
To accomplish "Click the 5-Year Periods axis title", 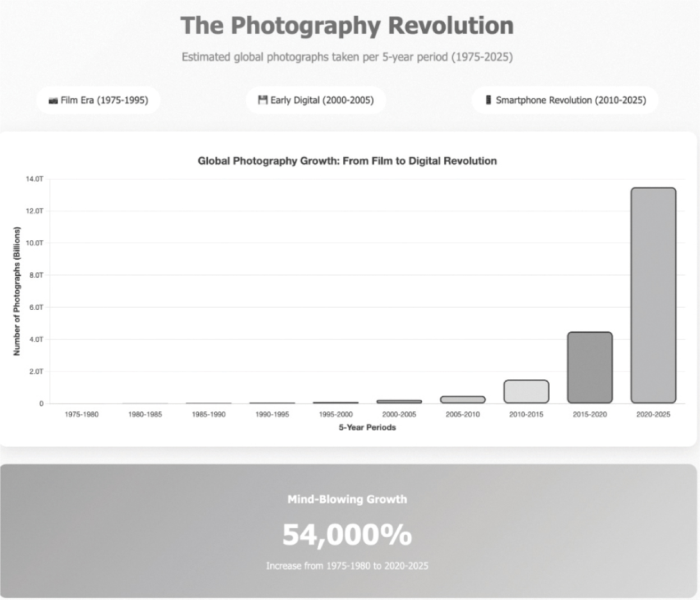I will pos(367,428).
